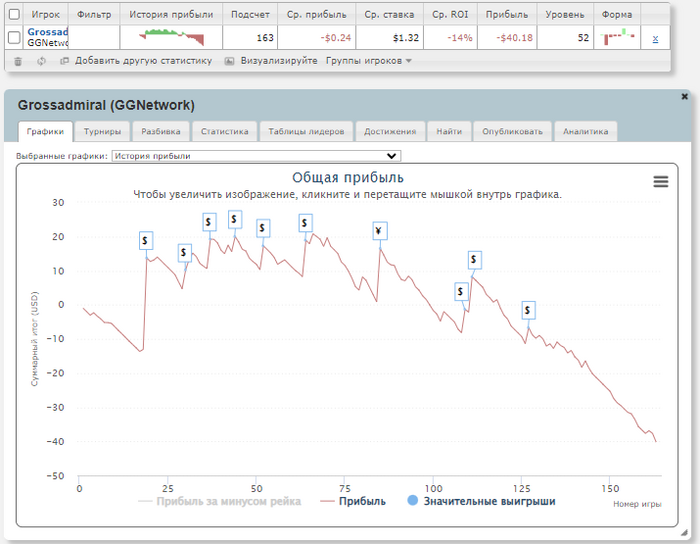Sort by Ср. прибыль column header
The width and height of the screenshot is (700, 544).
click(317, 14)
